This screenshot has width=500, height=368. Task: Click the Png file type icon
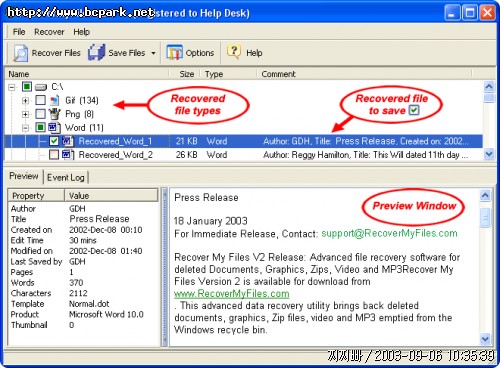[55, 114]
